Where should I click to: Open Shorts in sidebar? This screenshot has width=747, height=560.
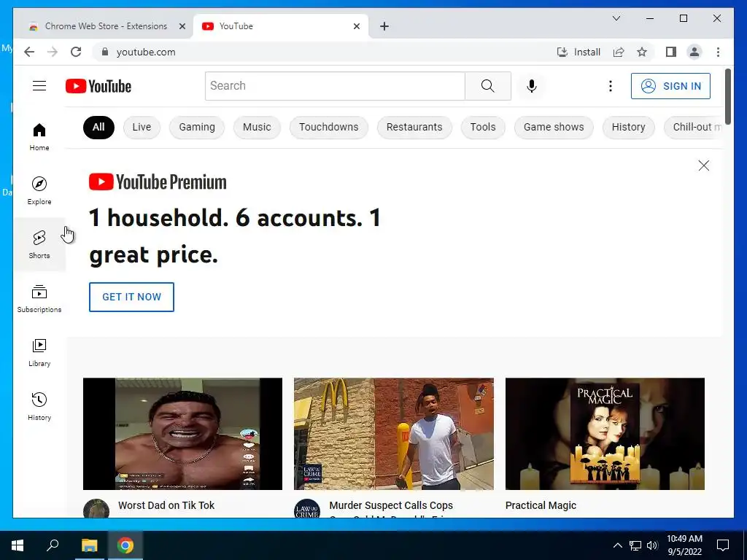[39, 244]
